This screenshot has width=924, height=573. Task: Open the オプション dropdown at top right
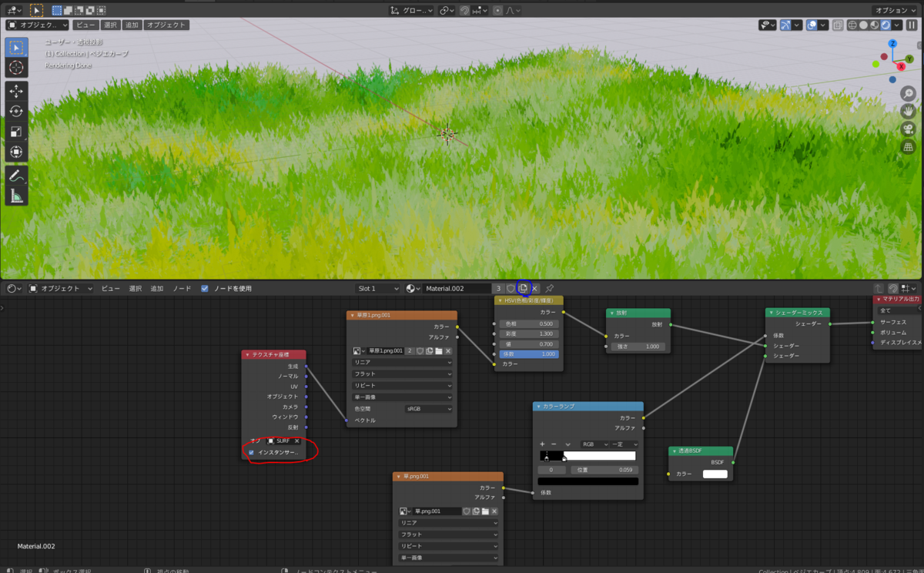pyautogui.click(x=895, y=10)
